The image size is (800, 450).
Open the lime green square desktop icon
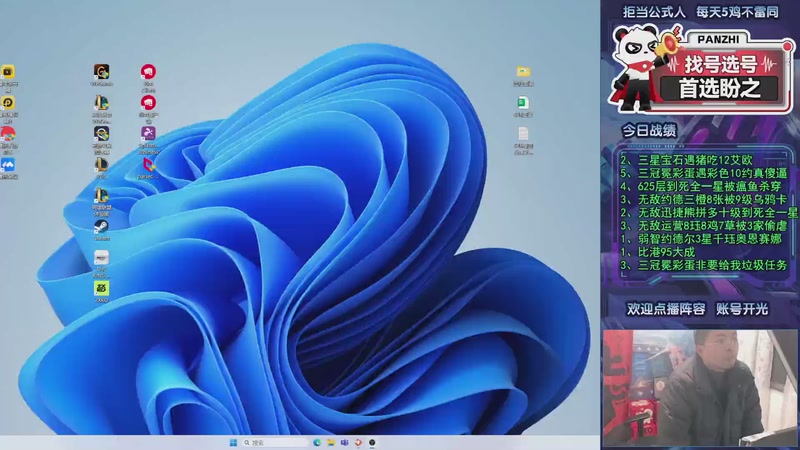point(101,288)
